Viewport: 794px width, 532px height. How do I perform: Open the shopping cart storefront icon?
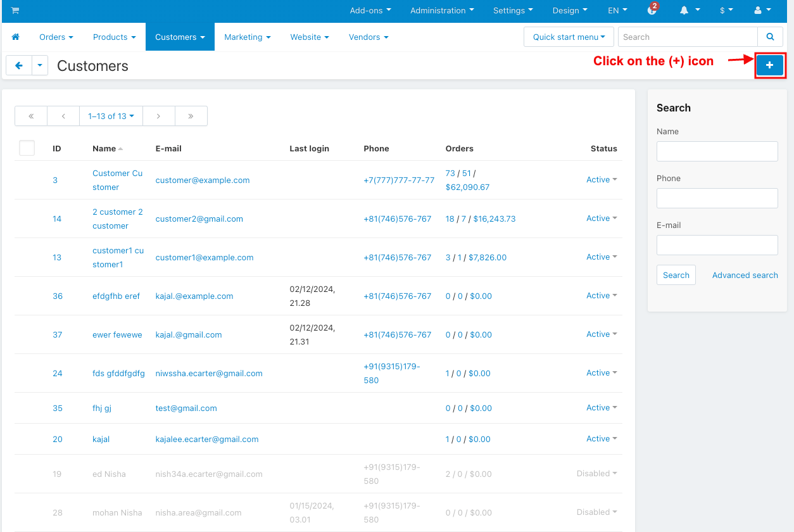(15, 10)
